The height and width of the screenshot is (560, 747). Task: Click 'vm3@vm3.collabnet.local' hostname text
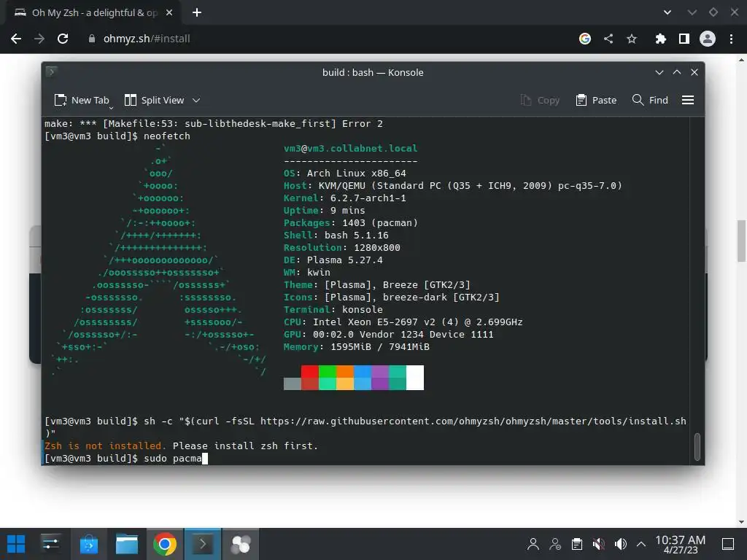click(x=351, y=148)
